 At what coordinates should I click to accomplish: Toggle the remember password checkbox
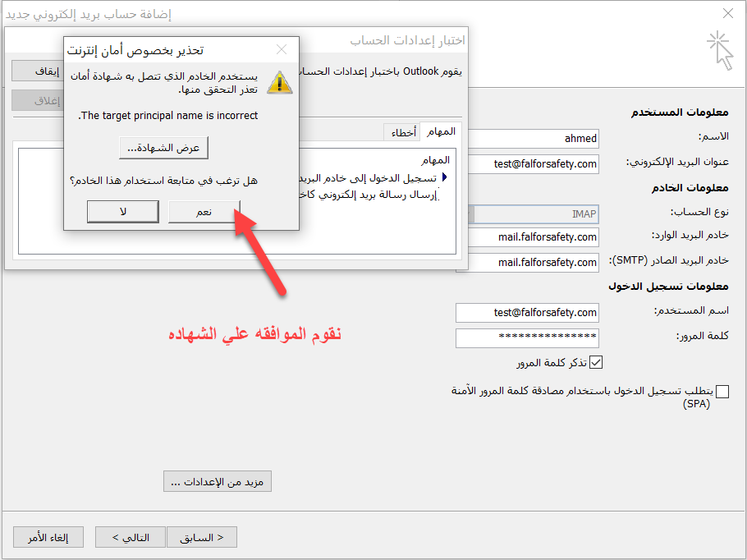[597, 362]
